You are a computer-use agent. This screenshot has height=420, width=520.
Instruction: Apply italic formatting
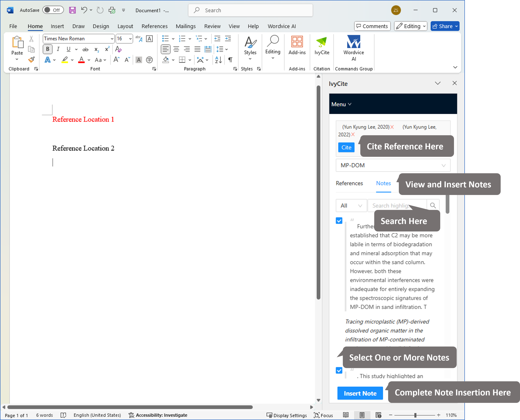tap(58, 49)
